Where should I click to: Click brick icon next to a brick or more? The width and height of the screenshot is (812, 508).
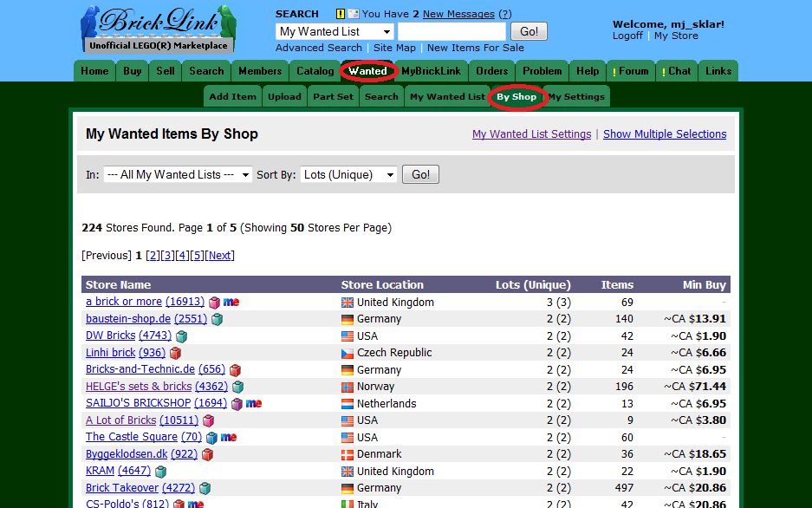214,303
